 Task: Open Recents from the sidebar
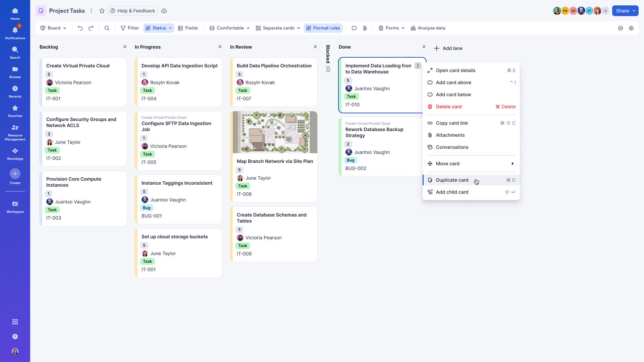(x=15, y=91)
